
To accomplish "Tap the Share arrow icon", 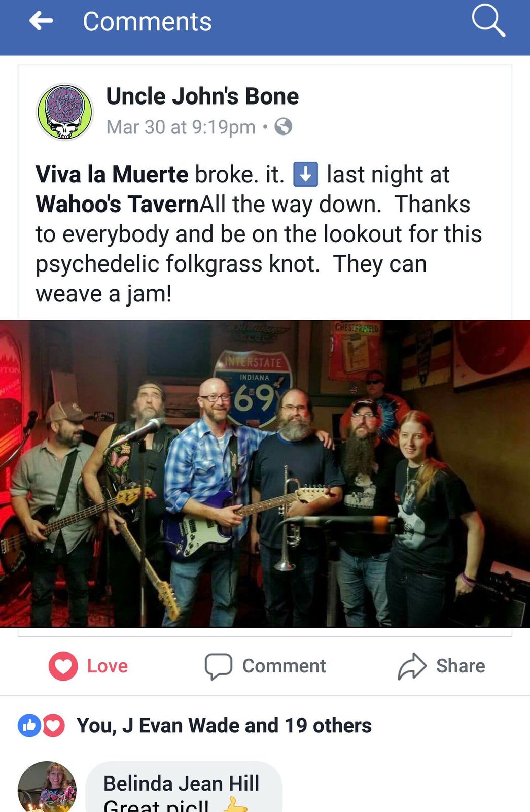I will point(412,666).
